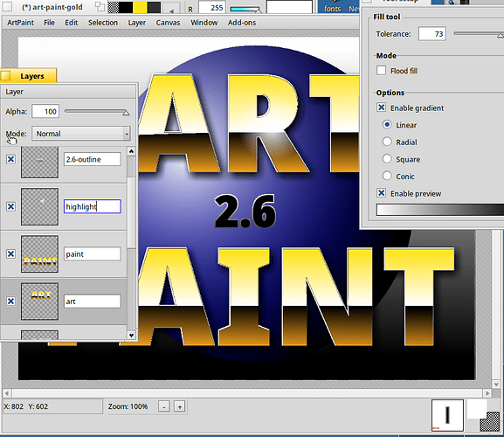Select the black palette color swatch
The image size is (504, 437).
pyautogui.click(x=126, y=7)
